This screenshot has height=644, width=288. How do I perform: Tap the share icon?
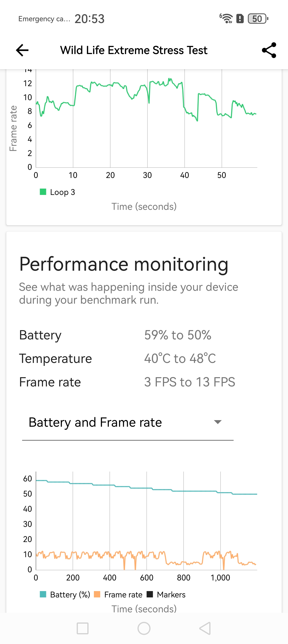(269, 50)
